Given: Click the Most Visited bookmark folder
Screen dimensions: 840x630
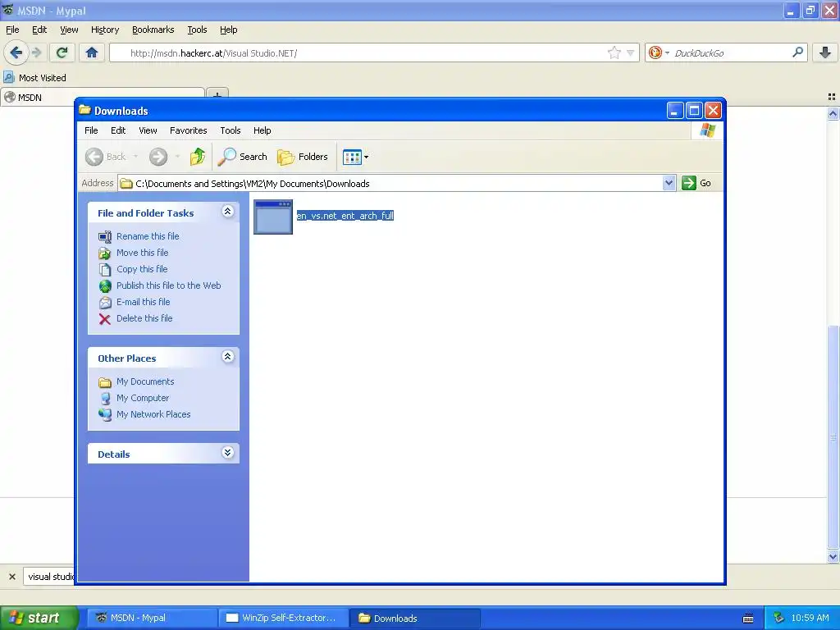Looking at the screenshot, I should (34, 78).
